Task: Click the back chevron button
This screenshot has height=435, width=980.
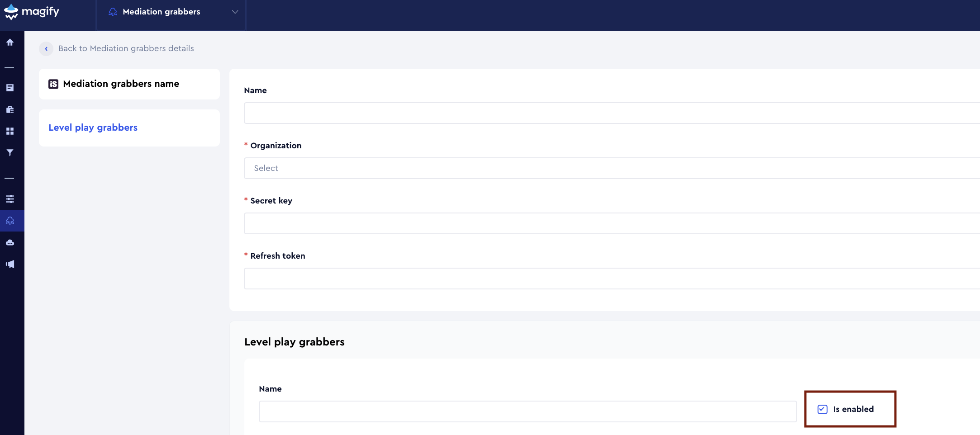Action: (x=46, y=49)
